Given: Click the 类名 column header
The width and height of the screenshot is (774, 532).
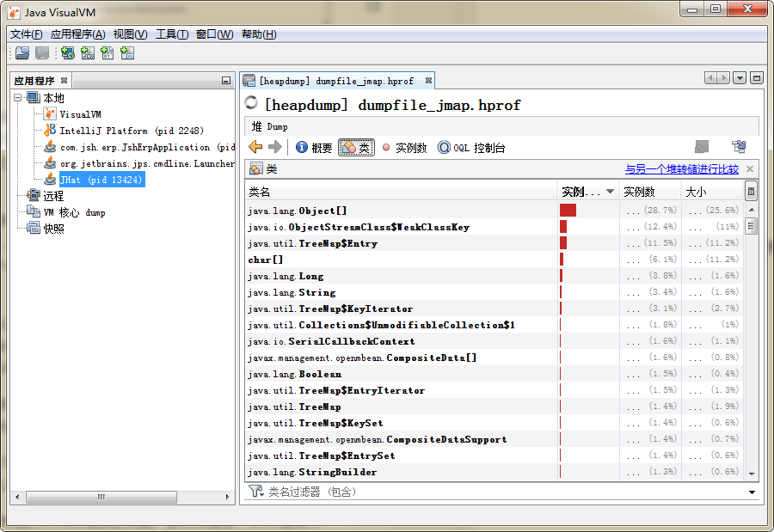Looking at the screenshot, I should 401,192.
